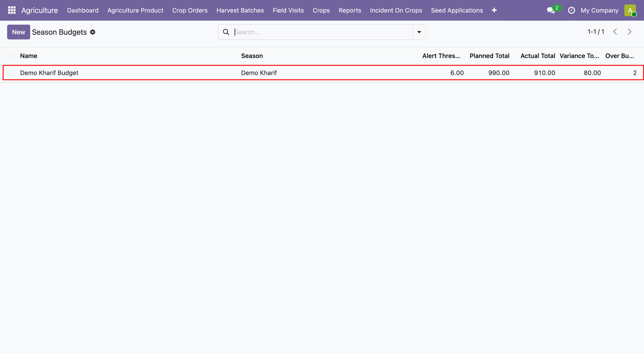Image resolution: width=644 pixels, height=353 pixels.
Task: Sort by the Planned Total column header
Action: click(489, 56)
